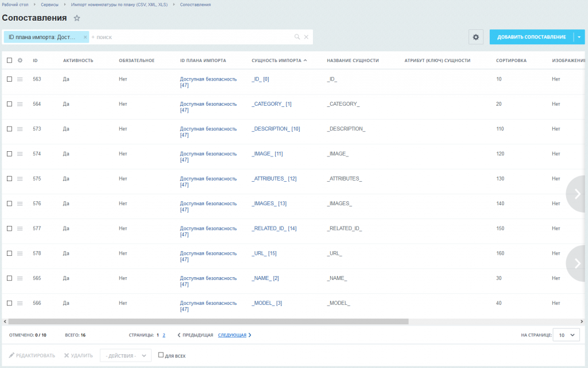Remove the 'ID плана импорта' filter chip
Viewport: 588px width, 368px height.
point(85,37)
